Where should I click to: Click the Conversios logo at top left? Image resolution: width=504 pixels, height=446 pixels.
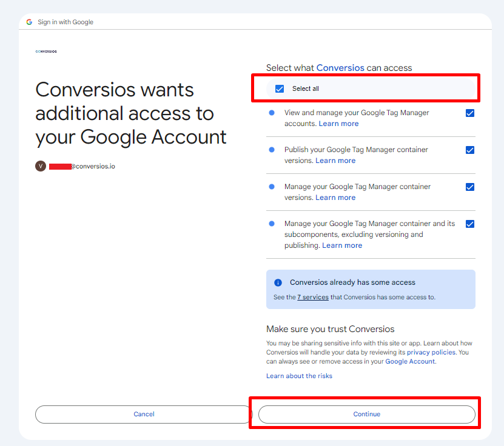[46, 52]
